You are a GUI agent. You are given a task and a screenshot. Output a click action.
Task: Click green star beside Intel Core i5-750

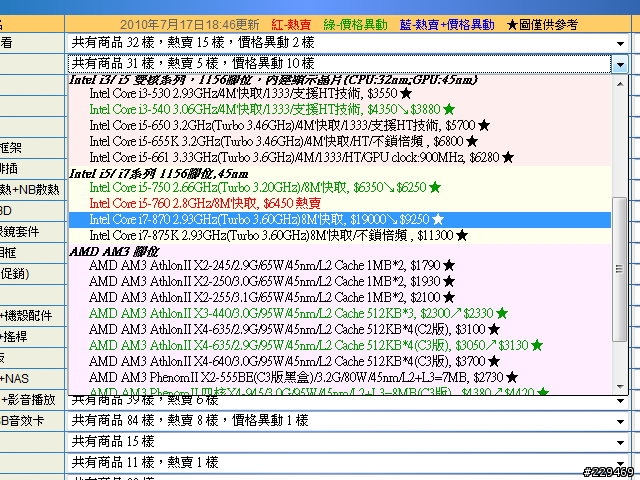tap(435, 187)
